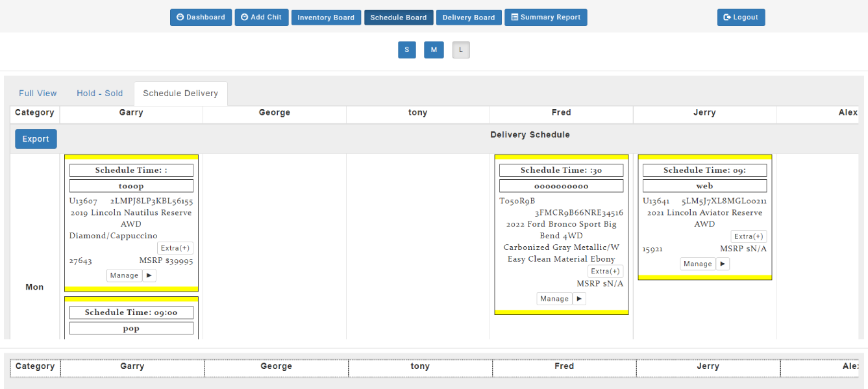Switch to the Full View tab
Image resolution: width=868 pixels, height=389 pixels.
(x=38, y=94)
